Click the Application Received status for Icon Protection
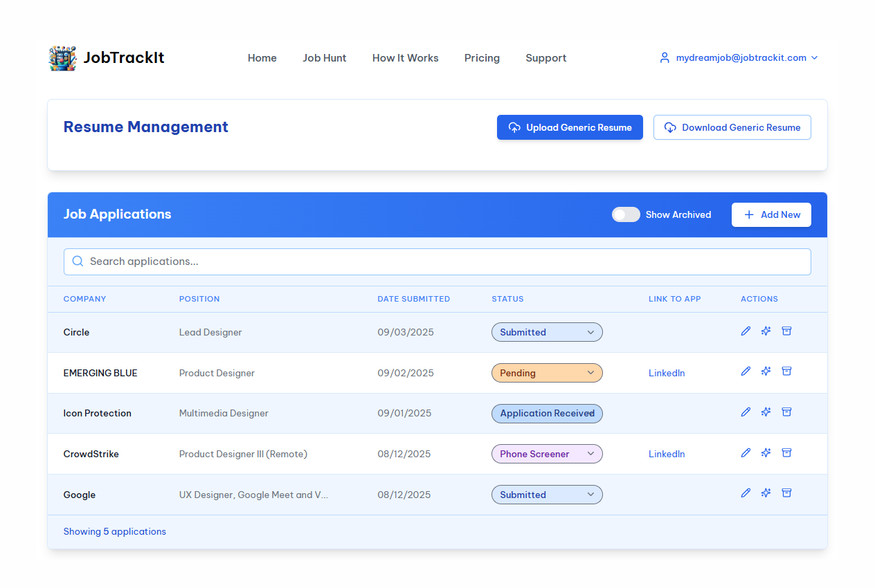This screenshot has width=875, height=588. pyautogui.click(x=547, y=414)
